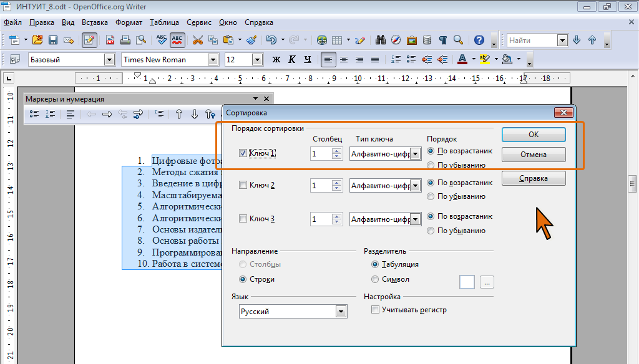Click the Background Color bucket icon

(507, 60)
